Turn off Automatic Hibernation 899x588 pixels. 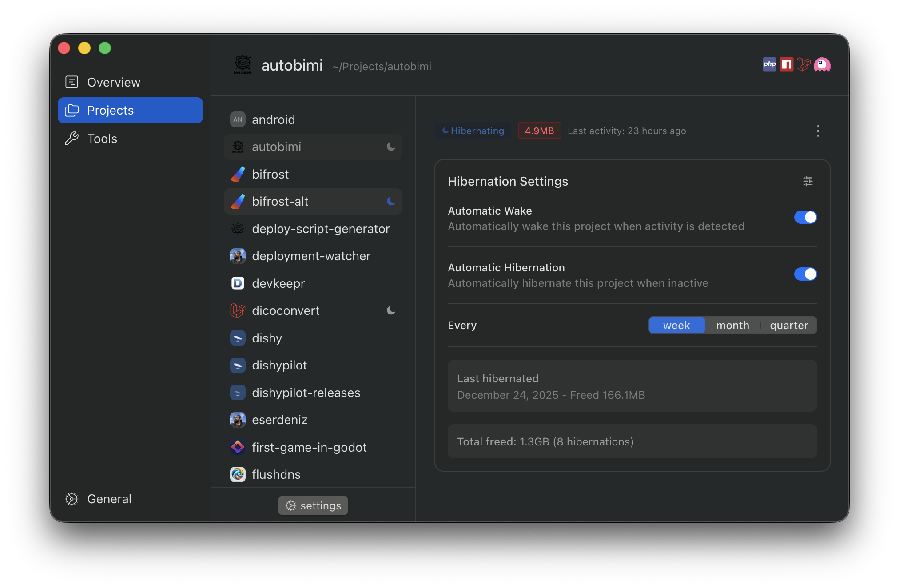click(805, 274)
